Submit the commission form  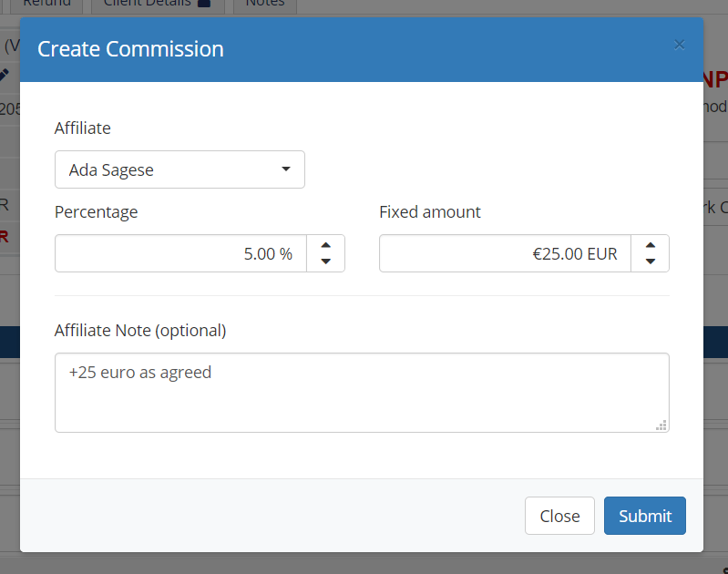645,516
